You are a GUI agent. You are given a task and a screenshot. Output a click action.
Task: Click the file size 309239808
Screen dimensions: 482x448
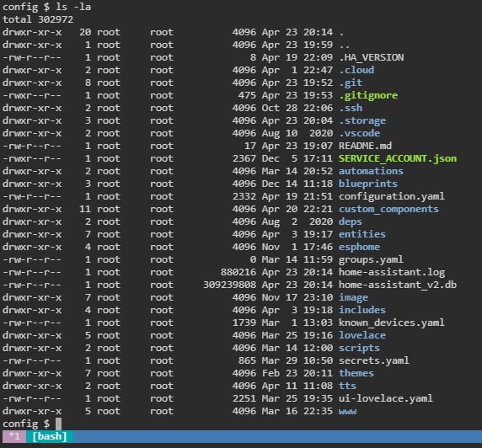click(x=229, y=285)
